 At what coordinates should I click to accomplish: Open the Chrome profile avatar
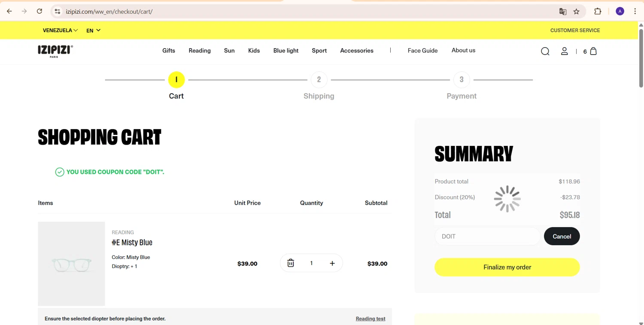click(620, 12)
